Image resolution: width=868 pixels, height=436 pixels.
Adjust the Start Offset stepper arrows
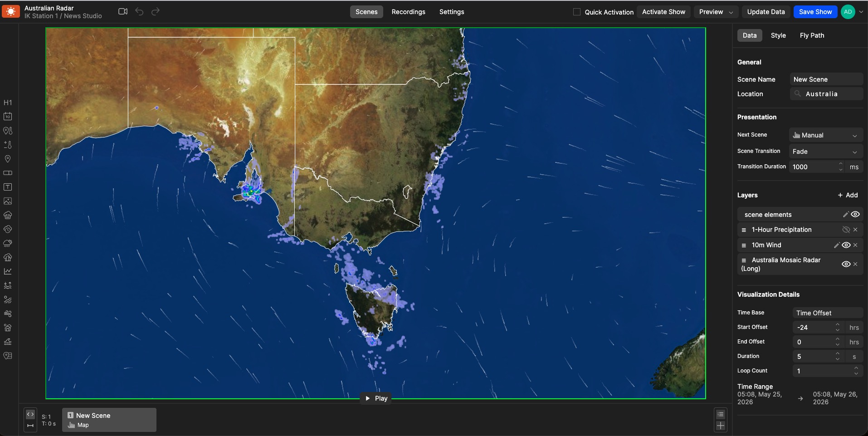click(838, 327)
